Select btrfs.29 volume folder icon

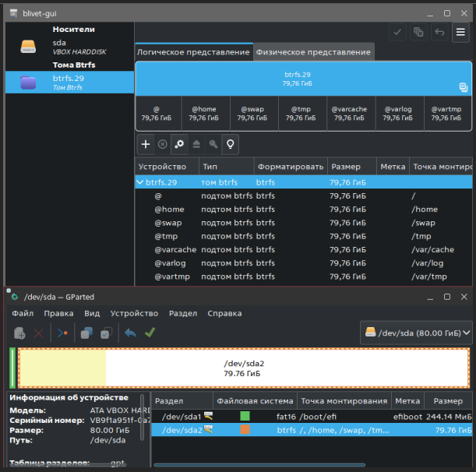pos(28,83)
